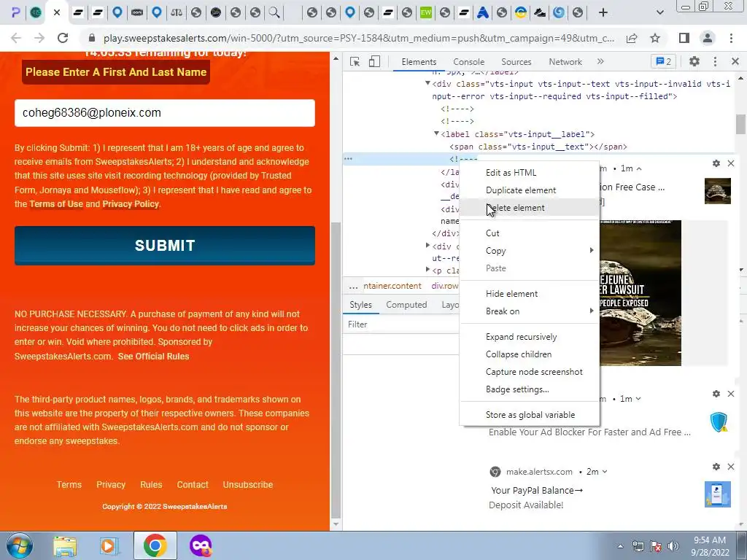This screenshot has width=747, height=560.
Task: Open the Copy submenu
Action: tap(530, 251)
